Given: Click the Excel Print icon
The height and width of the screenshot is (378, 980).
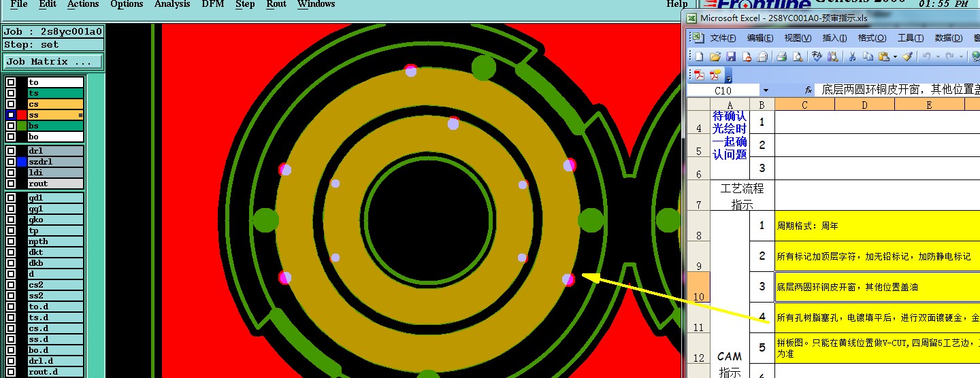Looking at the screenshot, I should (x=782, y=56).
